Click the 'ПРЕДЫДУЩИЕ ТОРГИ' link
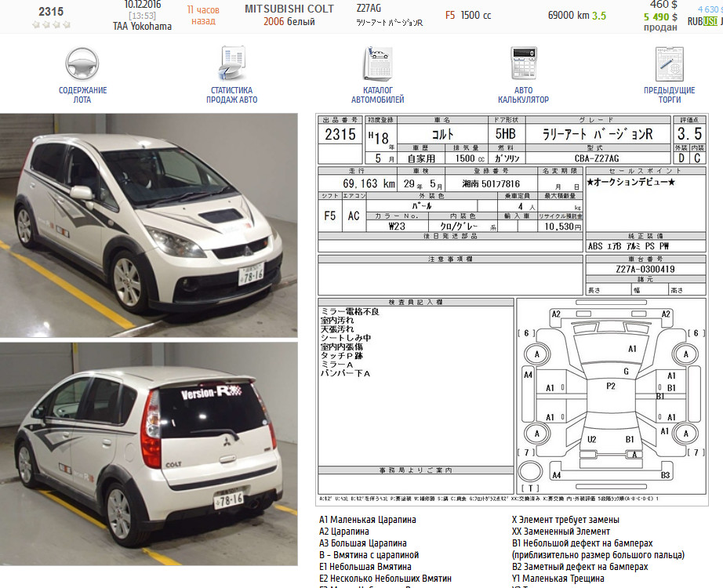The image size is (723, 588). tap(670, 95)
